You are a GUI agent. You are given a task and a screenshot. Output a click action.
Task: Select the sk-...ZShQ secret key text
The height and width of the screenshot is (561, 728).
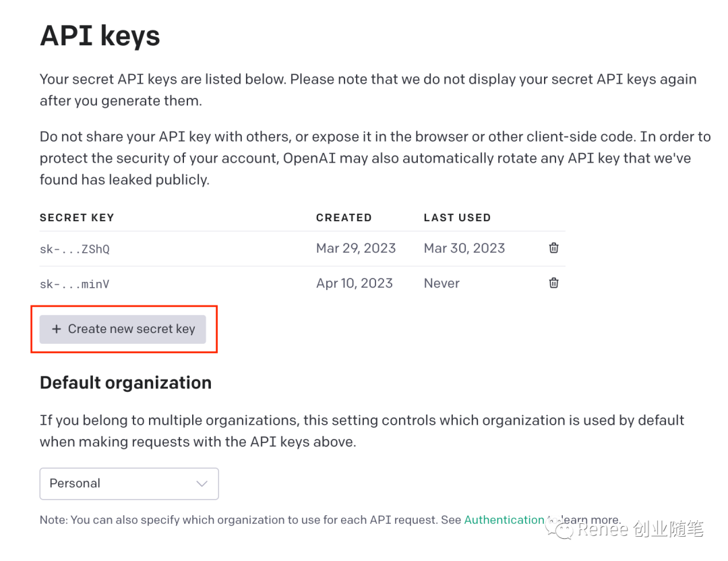pos(75,249)
